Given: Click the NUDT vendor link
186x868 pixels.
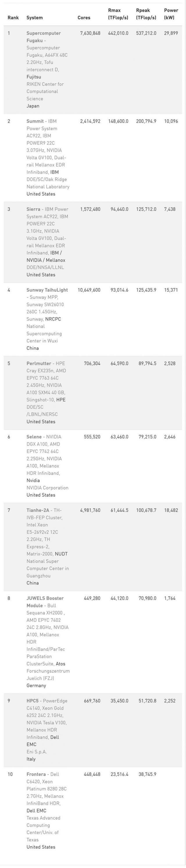Looking at the screenshot, I should [x=61, y=554].
